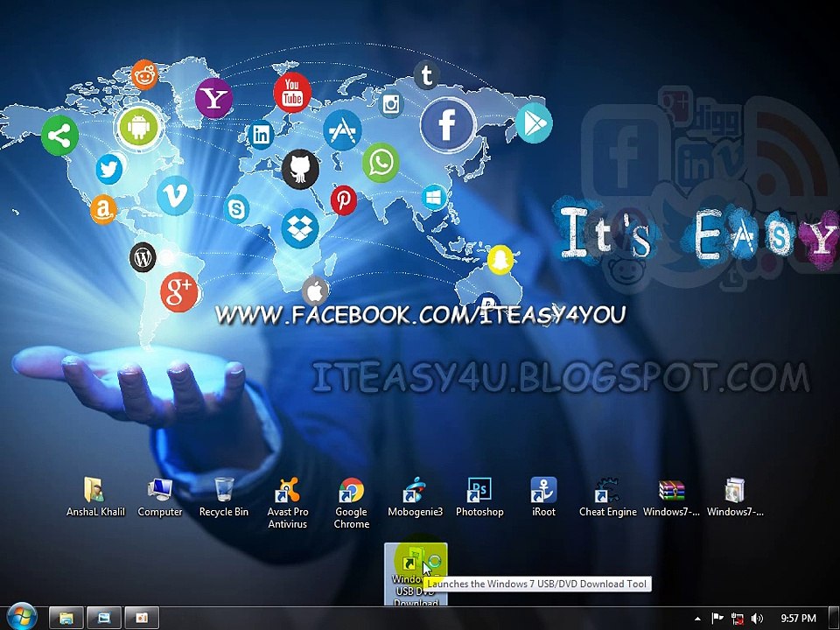
Task: Open Action Center flag icon
Action: pos(717,619)
